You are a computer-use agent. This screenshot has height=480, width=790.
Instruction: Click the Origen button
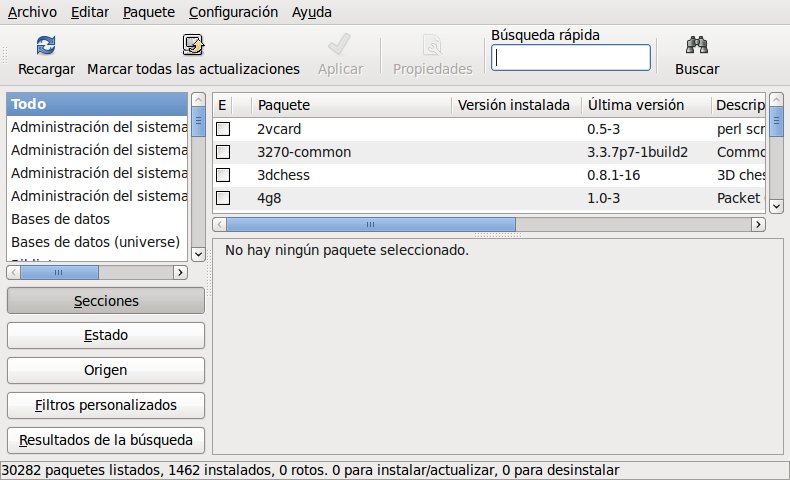pos(106,370)
